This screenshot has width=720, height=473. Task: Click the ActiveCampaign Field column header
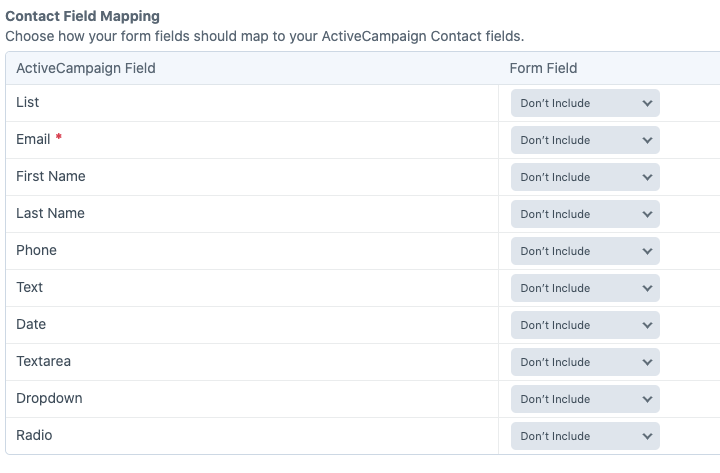[x=86, y=68]
